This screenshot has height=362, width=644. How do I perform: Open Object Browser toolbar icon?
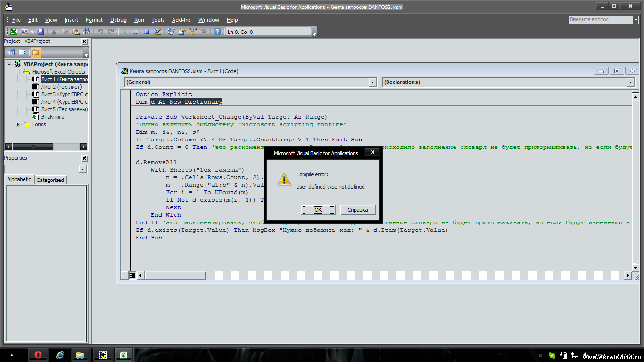tap(192, 32)
